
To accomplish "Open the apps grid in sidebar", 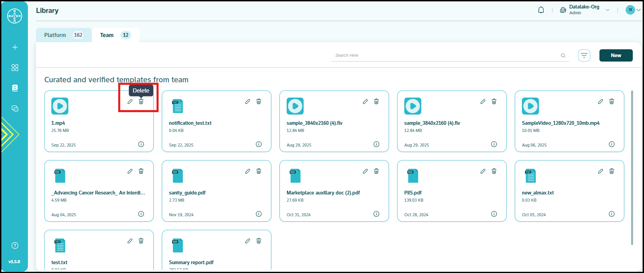I will [15, 68].
